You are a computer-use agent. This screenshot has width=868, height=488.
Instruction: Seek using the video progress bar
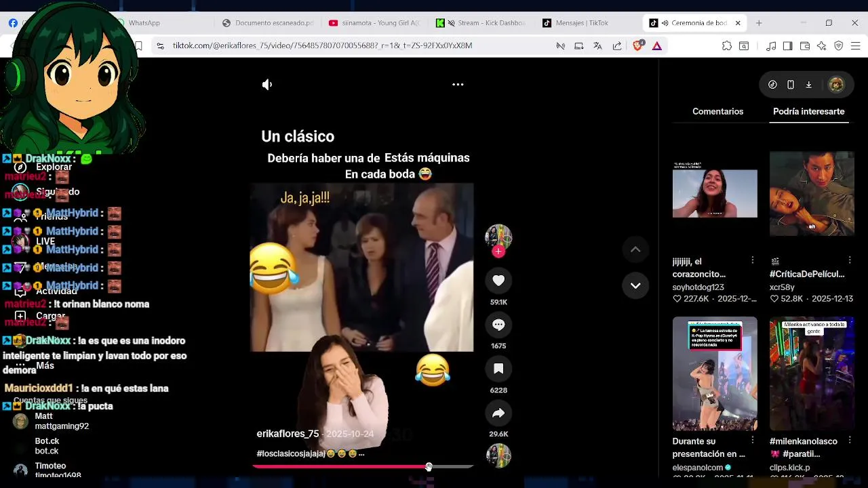(x=363, y=466)
